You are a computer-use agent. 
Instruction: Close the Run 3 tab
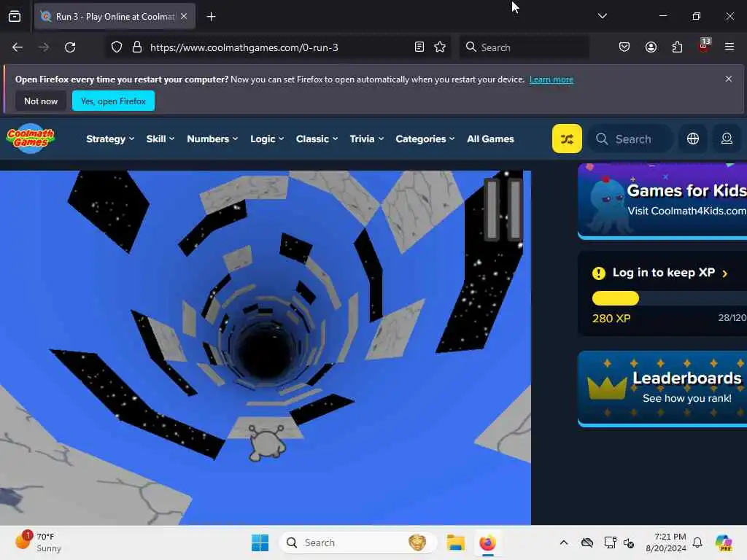pos(184,16)
